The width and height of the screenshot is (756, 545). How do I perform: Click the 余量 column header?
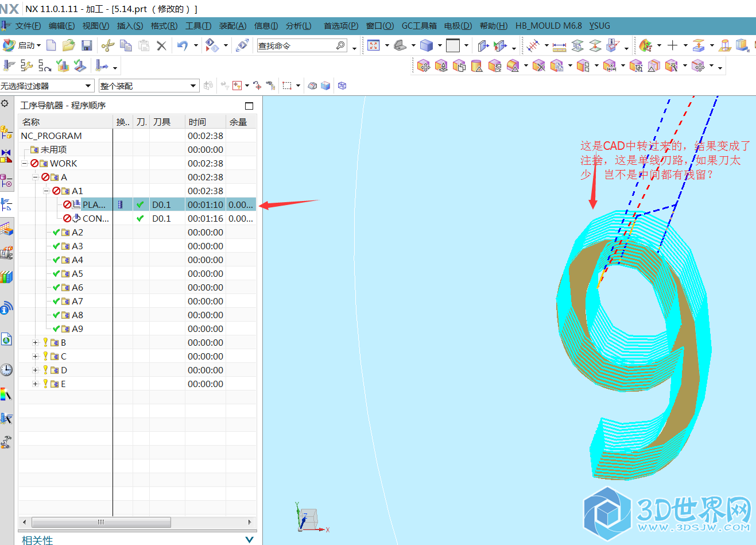[241, 122]
